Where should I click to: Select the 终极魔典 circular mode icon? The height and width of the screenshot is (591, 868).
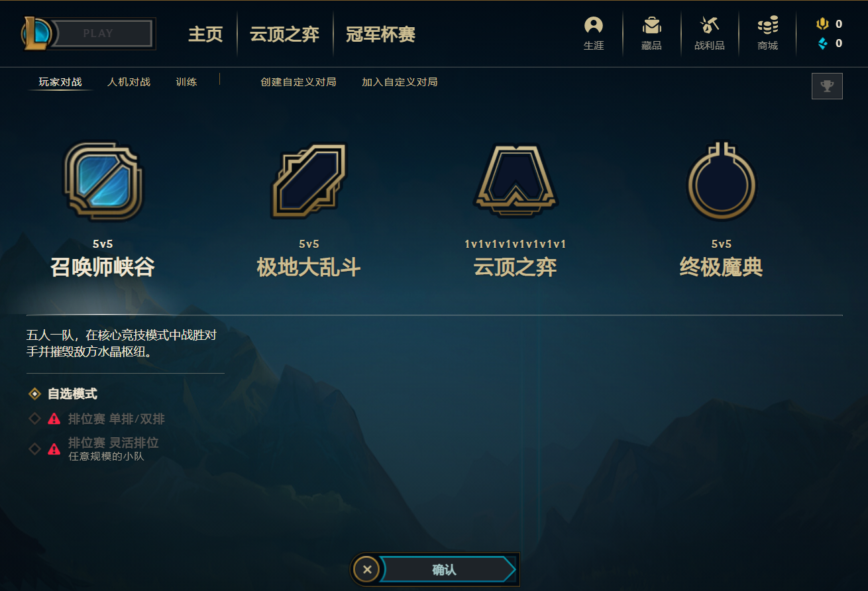point(722,181)
